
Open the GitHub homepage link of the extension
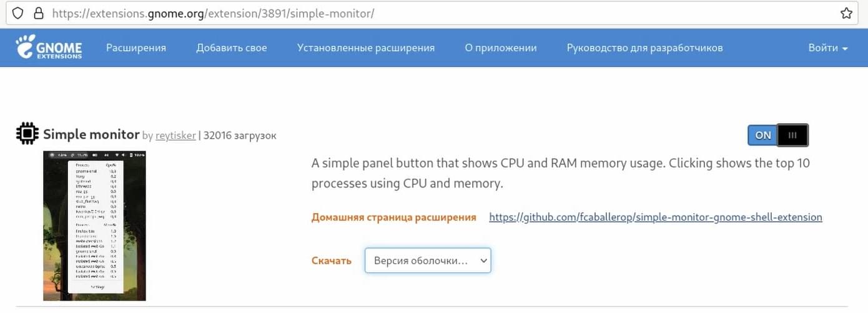point(656,217)
